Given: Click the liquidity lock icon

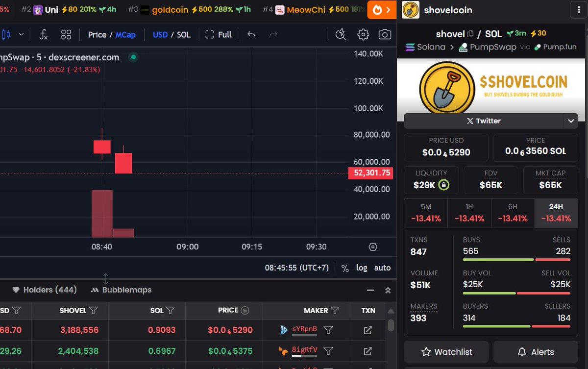Looking at the screenshot, I should click(444, 185).
